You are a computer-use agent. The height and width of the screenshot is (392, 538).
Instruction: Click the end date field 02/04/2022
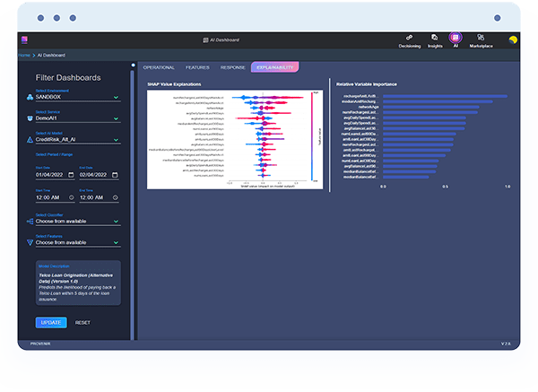pos(99,175)
